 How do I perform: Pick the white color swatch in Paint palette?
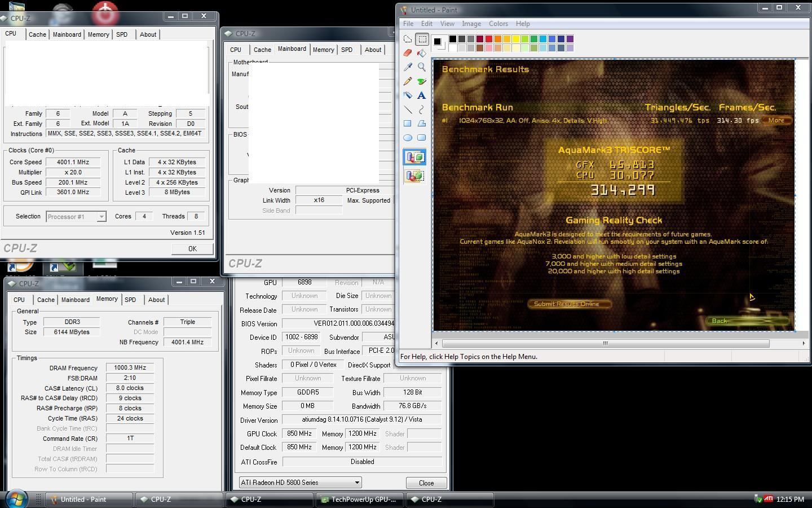453,48
